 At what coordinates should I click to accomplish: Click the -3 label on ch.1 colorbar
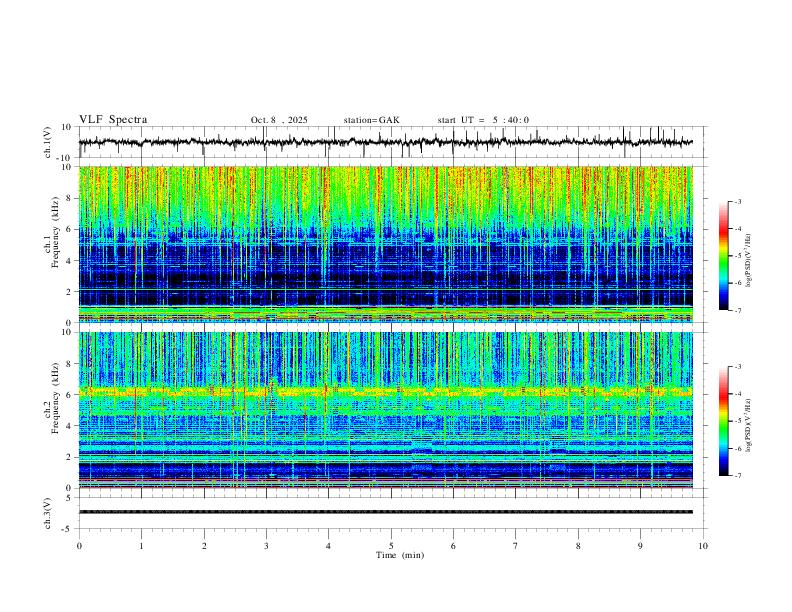click(x=738, y=201)
